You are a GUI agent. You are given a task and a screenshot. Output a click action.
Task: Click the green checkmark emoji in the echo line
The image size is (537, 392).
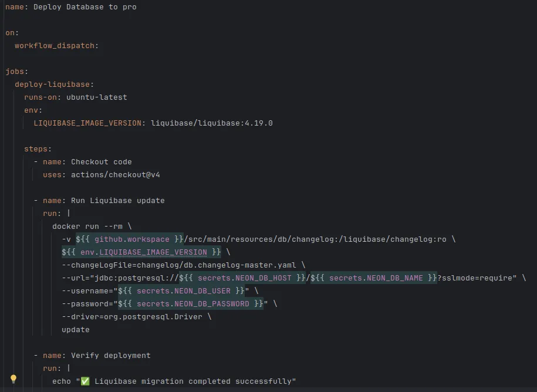click(x=85, y=381)
